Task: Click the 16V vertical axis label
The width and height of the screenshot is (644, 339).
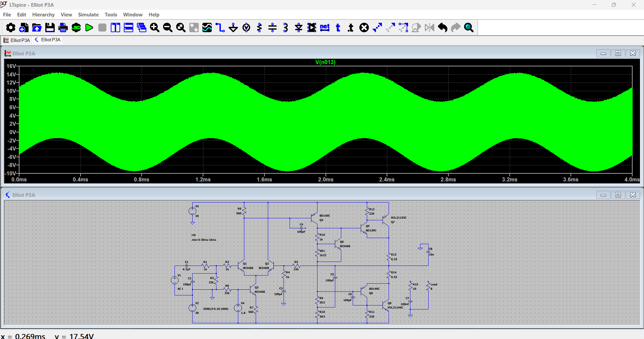Action: tap(11, 66)
